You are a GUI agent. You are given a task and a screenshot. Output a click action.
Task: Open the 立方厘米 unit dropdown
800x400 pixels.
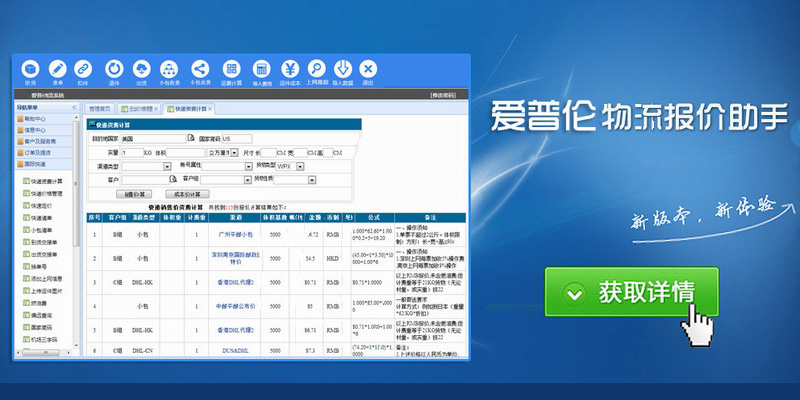point(222,153)
